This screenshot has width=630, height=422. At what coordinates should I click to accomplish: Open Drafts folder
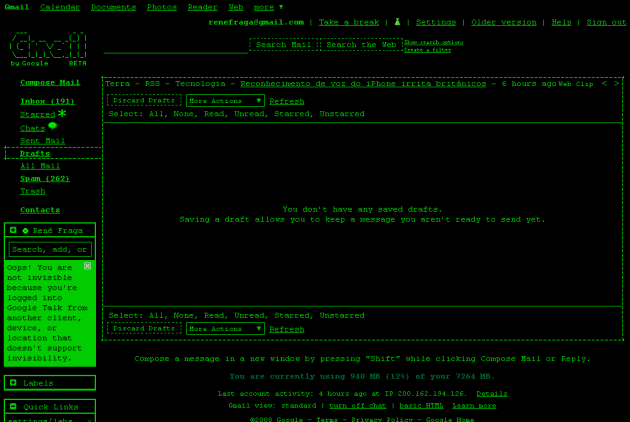[35, 153]
